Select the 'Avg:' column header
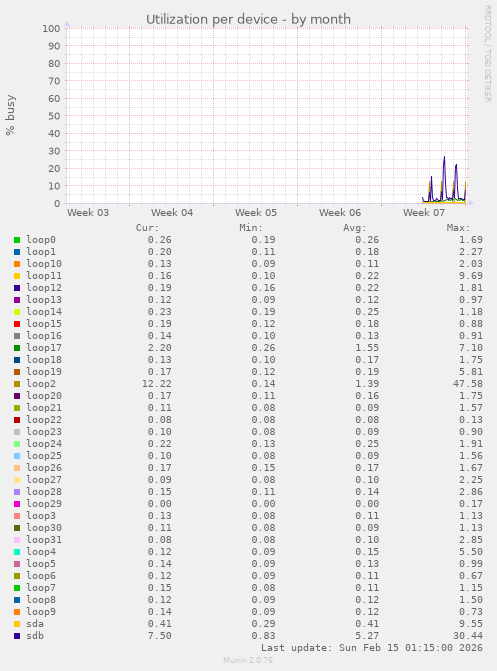Image resolution: width=497 pixels, height=671 pixels. (355, 228)
